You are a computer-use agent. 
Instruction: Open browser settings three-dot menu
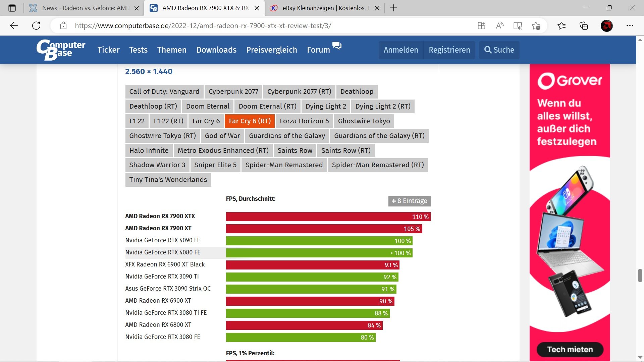(x=630, y=26)
